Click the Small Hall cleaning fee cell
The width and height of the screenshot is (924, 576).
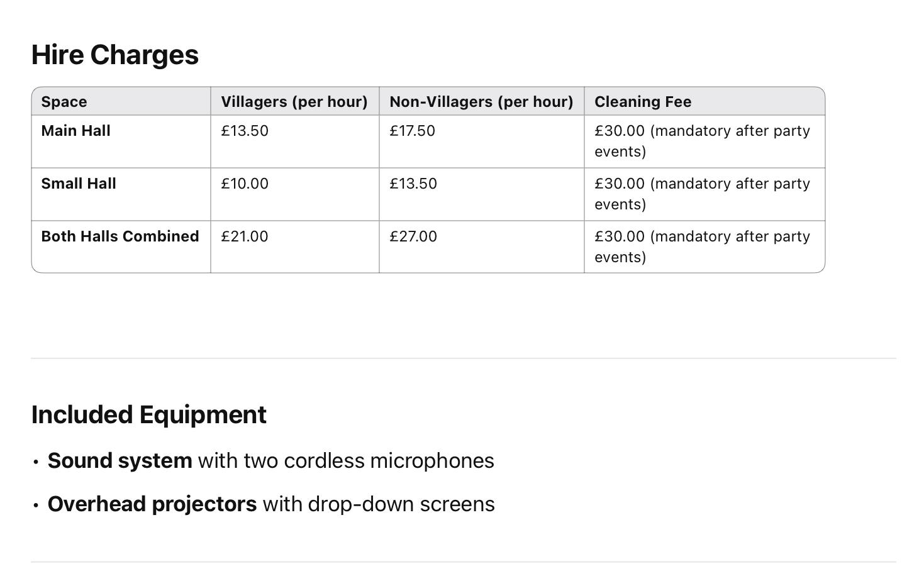click(x=704, y=194)
